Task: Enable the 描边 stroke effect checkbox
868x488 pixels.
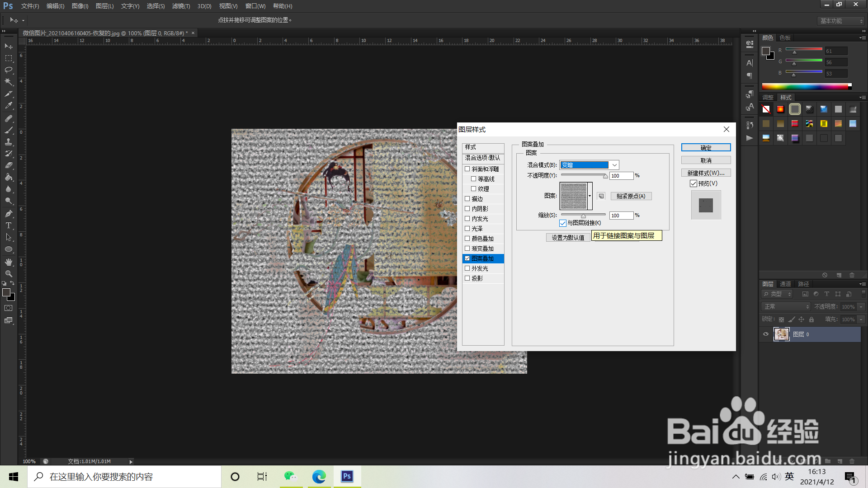Action: click(467, 199)
